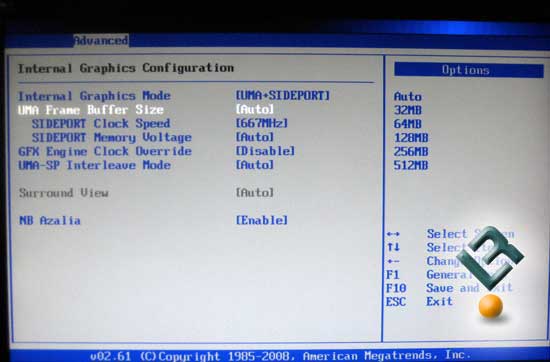
Task: Choose the 64MB option
Action: (x=408, y=124)
